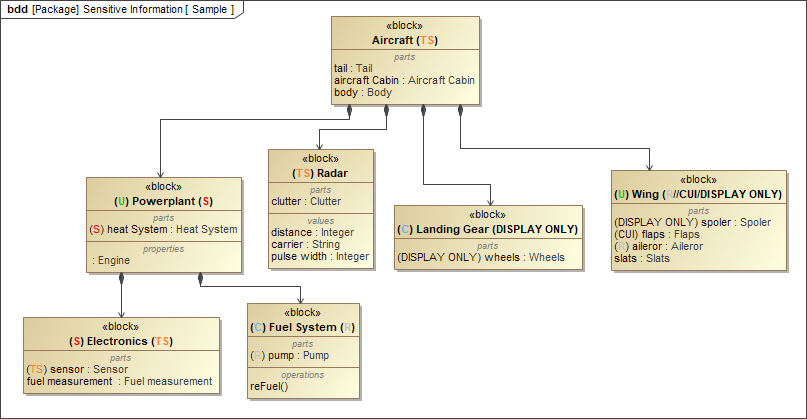Click 'slats : Slats' part in Wing

[x=642, y=258]
